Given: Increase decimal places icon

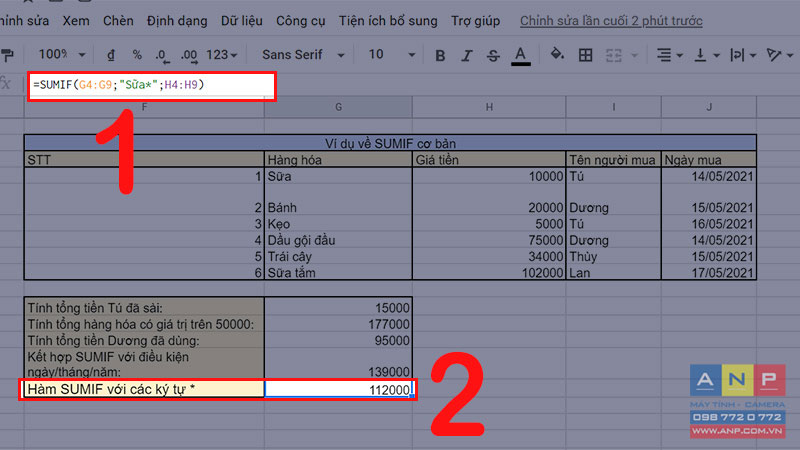Looking at the screenshot, I should 189,55.
